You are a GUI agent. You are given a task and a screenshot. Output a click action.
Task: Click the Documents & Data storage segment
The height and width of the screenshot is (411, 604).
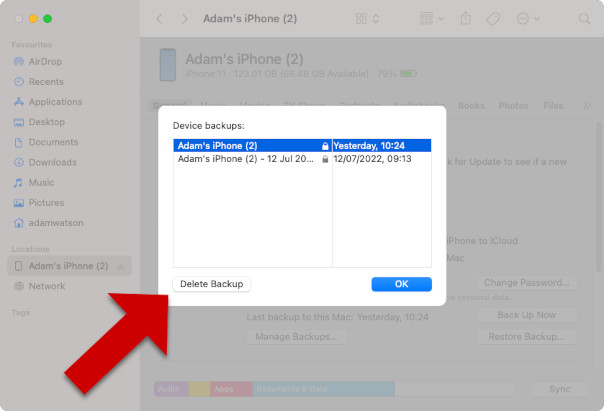(324, 389)
